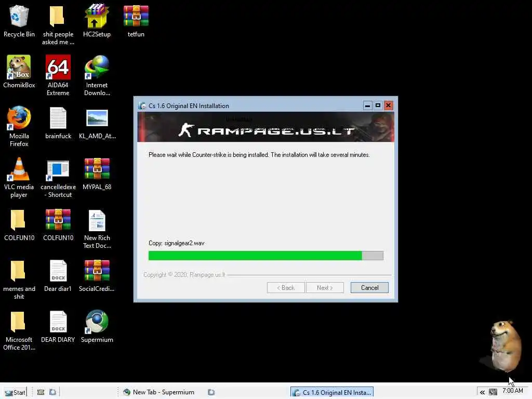Click the hamster desktop mascot
Screen dimensions: 532x399
point(505,346)
